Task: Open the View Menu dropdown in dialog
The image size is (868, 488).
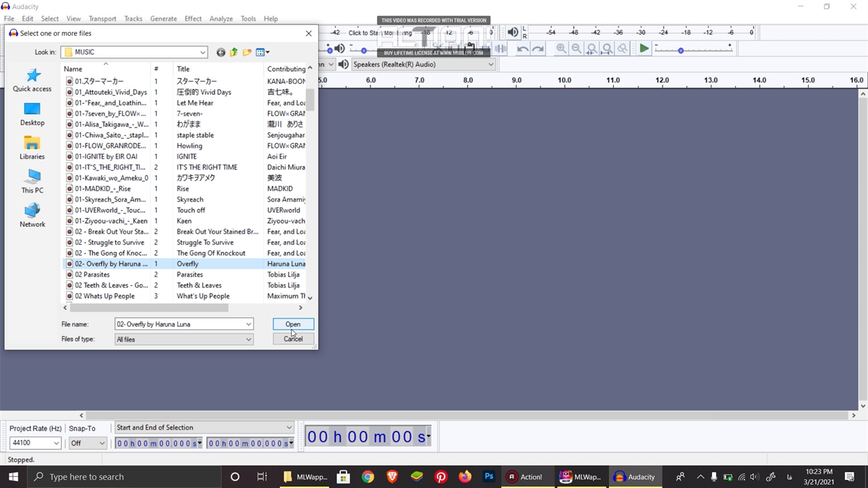Action: click(x=263, y=52)
